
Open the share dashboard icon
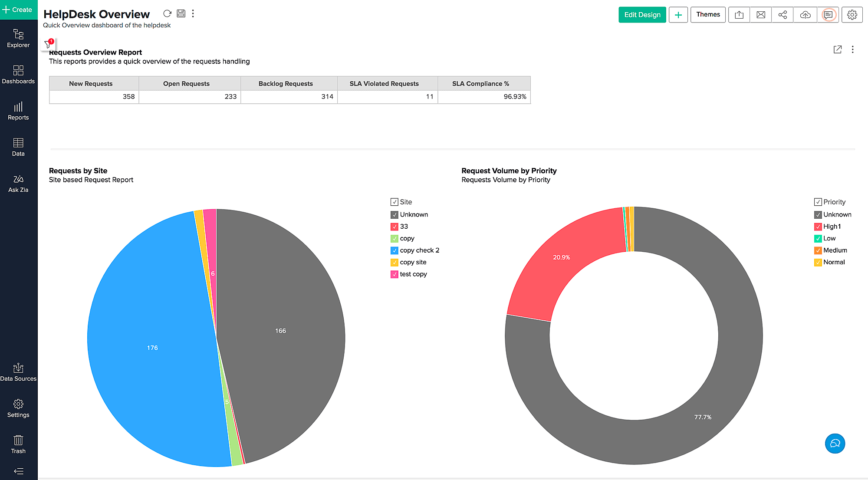[x=783, y=15]
